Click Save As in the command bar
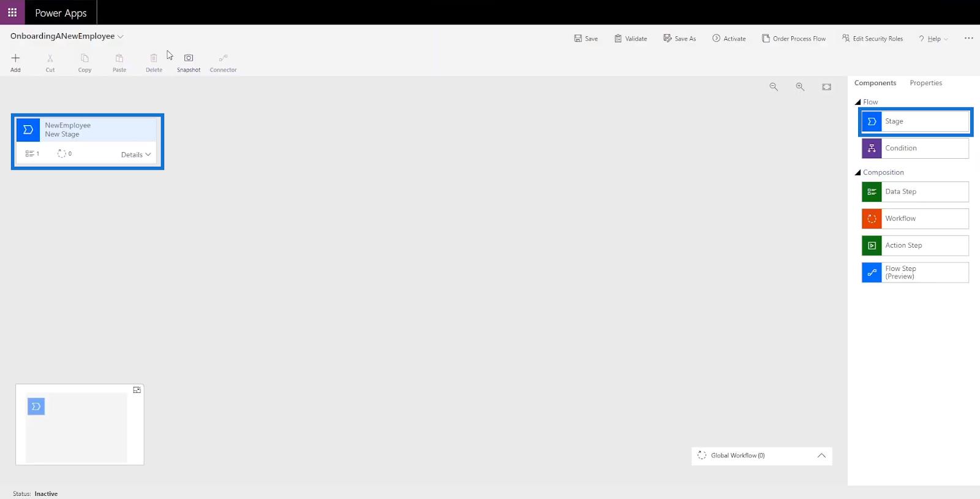This screenshot has height=499, width=980. [x=679, y=39]
